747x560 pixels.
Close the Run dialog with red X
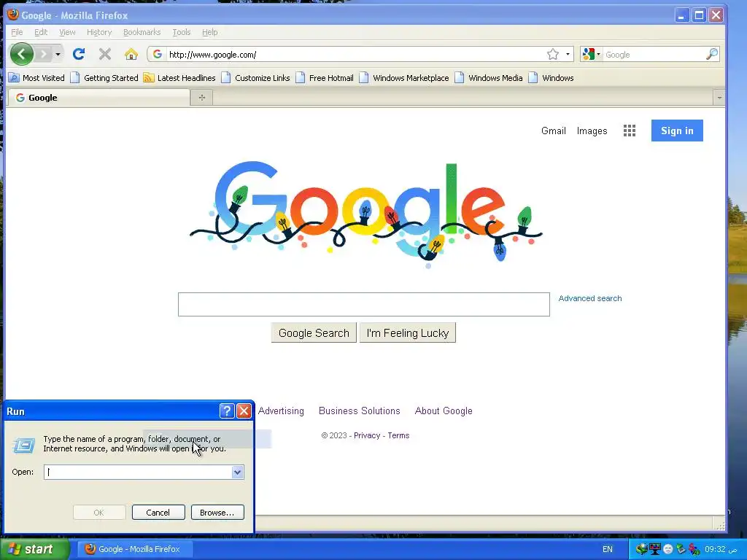(x=244, y=411)
